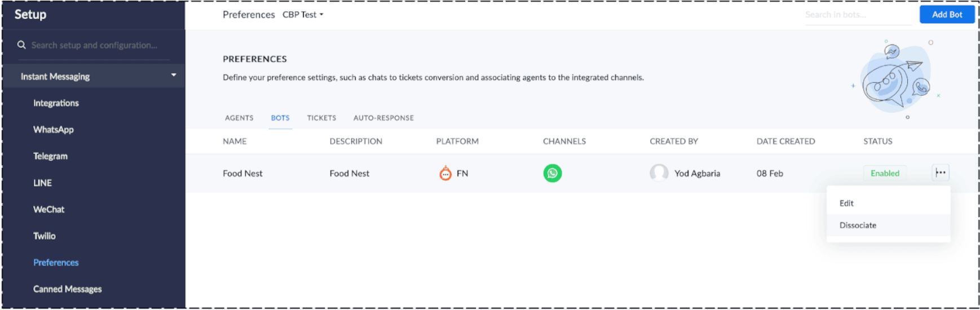
Task: Select the Bots tab
Action: (x=280, y=118)
